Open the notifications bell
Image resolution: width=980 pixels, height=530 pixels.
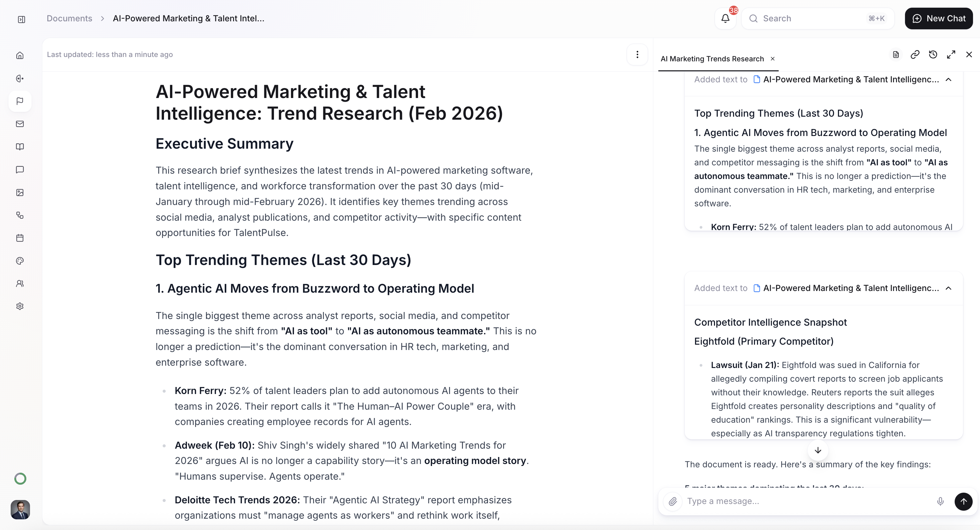(725, 18)
